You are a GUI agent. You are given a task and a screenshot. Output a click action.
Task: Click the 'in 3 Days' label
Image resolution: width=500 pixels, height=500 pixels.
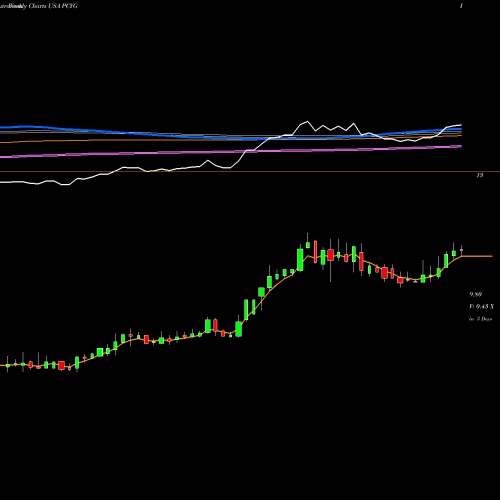click(x=480, y=319)
